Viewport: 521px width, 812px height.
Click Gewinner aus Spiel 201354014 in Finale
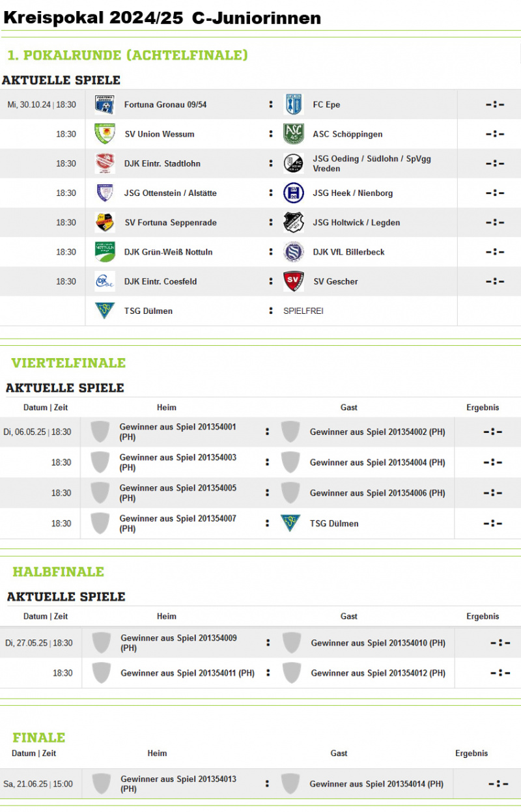pos(376,784)
